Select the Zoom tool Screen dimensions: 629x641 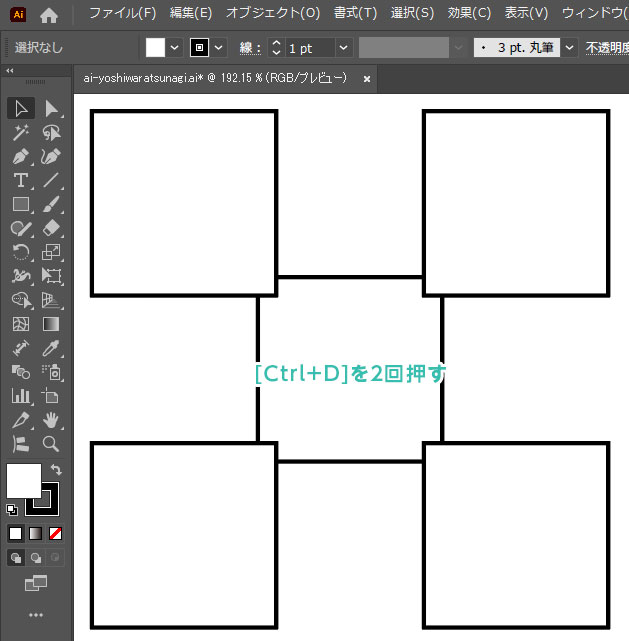(51, 444)
